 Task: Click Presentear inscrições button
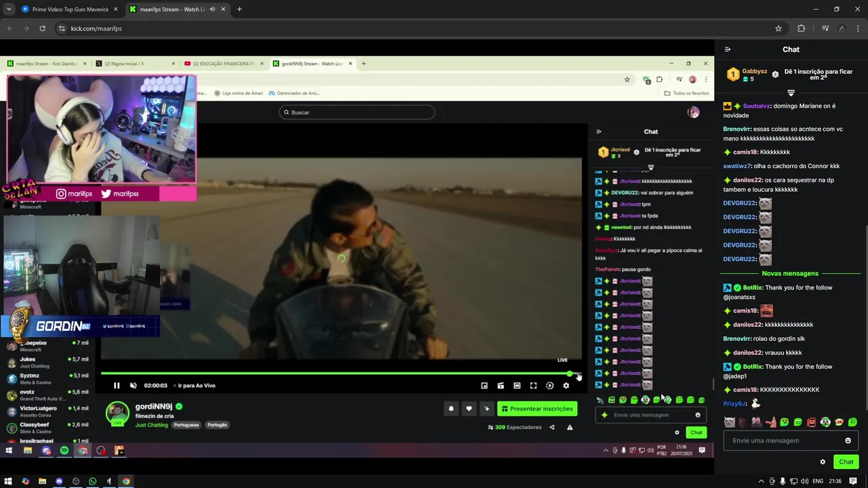(537, 409)
